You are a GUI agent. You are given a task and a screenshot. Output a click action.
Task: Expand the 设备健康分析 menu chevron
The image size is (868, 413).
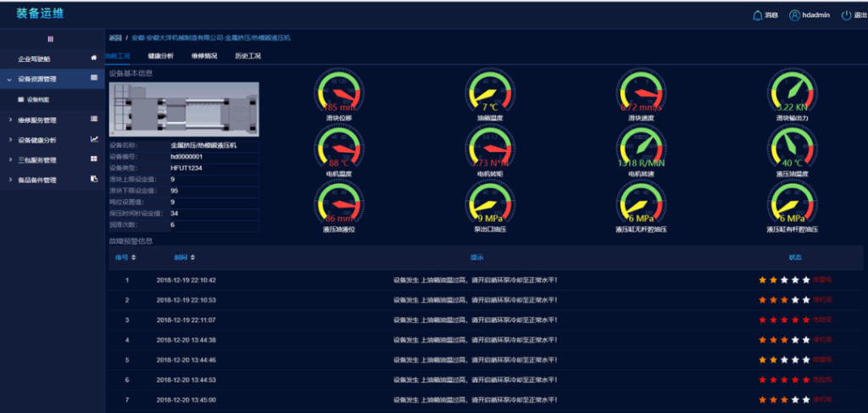click(10, 140)
